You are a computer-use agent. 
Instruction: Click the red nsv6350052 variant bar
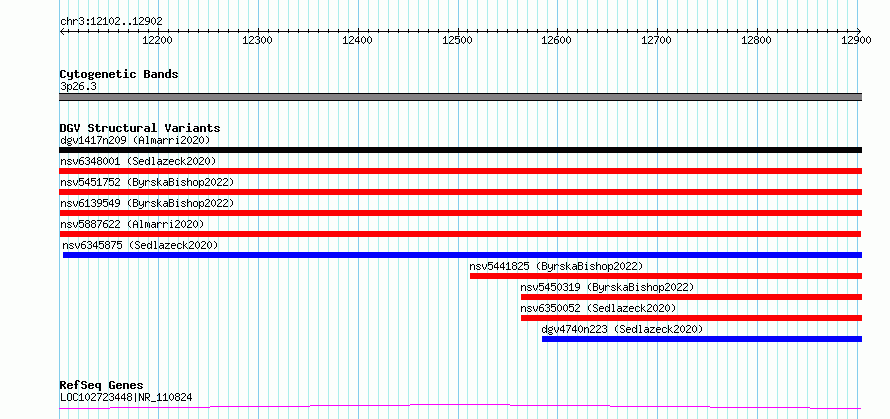tap(691, 318)
